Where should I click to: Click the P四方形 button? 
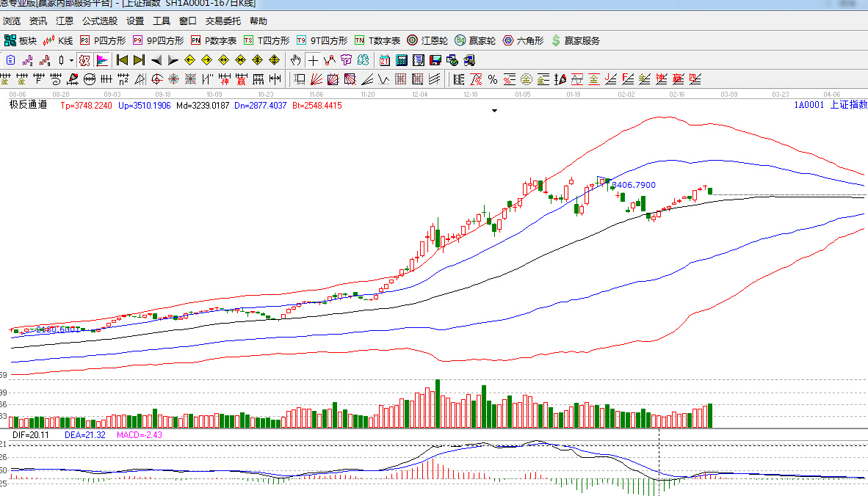(x=103, y=40)
